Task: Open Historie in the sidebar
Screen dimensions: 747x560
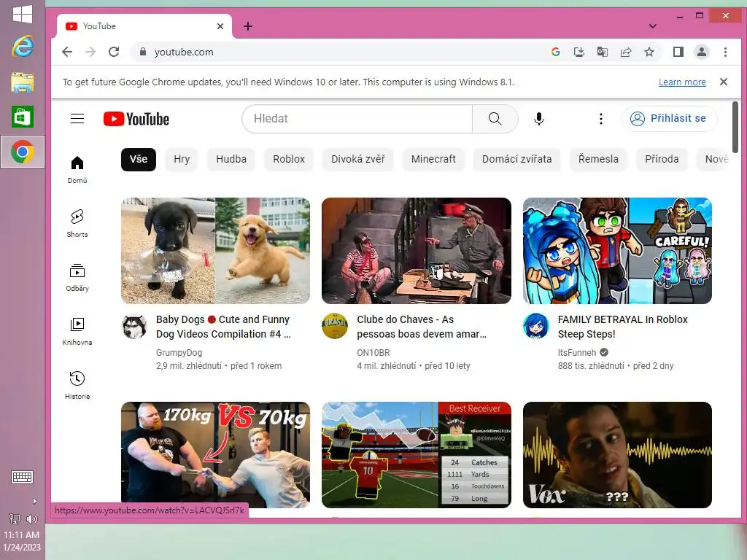Action: (x=77, y=386)
